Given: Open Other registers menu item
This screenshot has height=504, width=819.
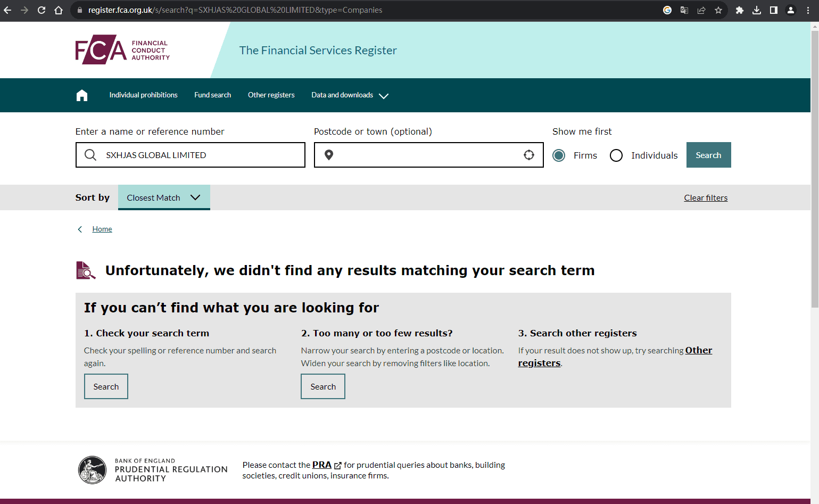Looking at the screenshot, I should tap(271, 95).
